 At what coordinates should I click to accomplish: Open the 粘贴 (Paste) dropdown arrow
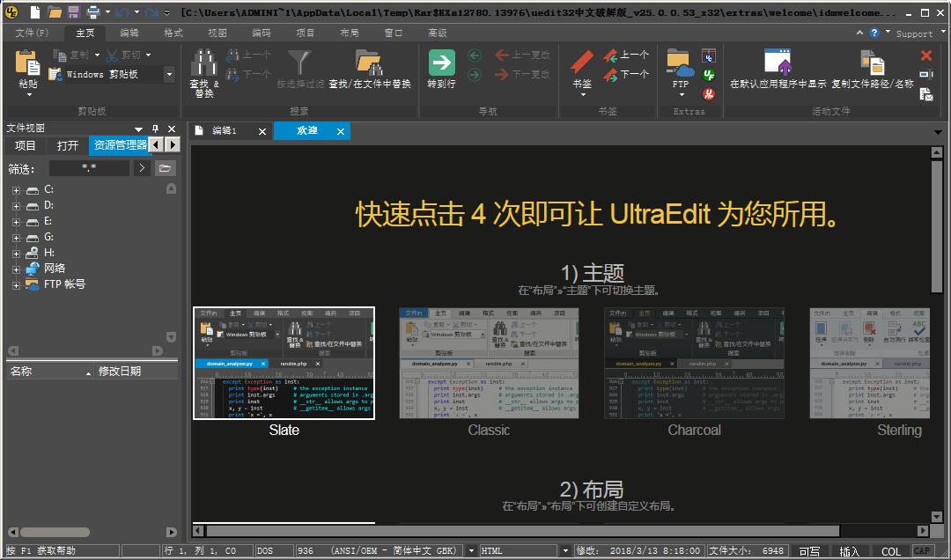[x=28, y=94]
